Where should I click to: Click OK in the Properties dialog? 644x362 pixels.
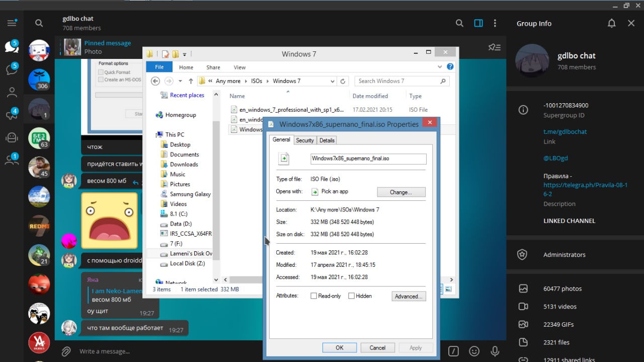tap(340, 347)
